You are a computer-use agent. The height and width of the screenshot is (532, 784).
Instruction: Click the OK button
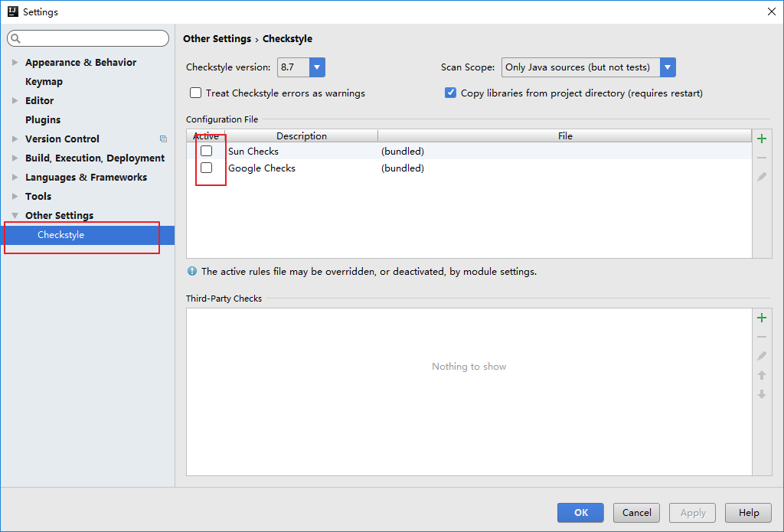(x=580, y=513)
